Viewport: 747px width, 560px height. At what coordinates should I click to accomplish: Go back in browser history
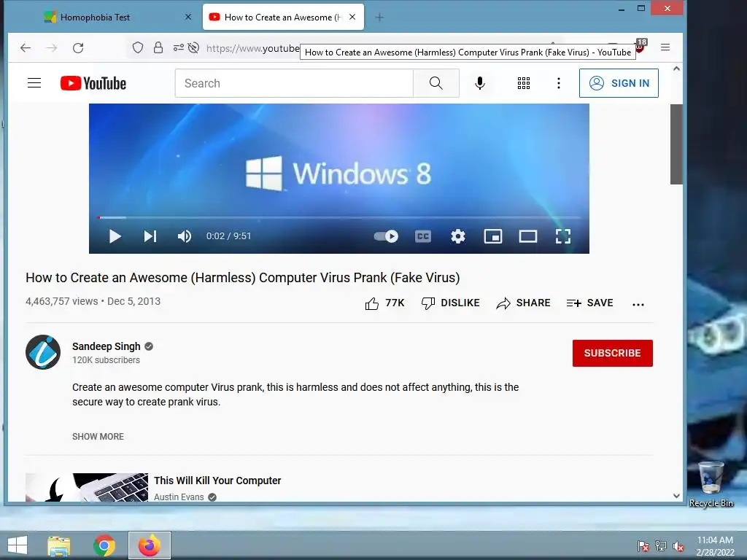[x=26, y=47]
